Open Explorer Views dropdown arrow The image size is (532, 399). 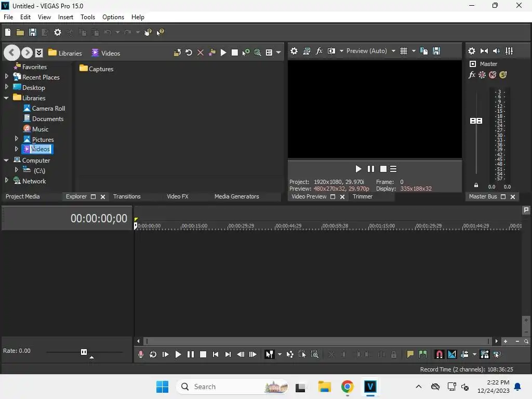(278, 52)
